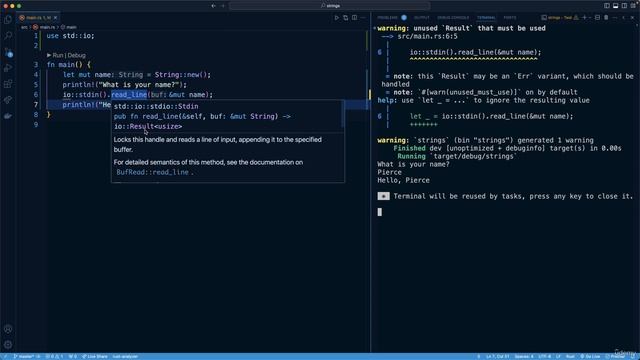Switch to the Debug Console tab
640x360 pixels.
[x=453, y=18]
